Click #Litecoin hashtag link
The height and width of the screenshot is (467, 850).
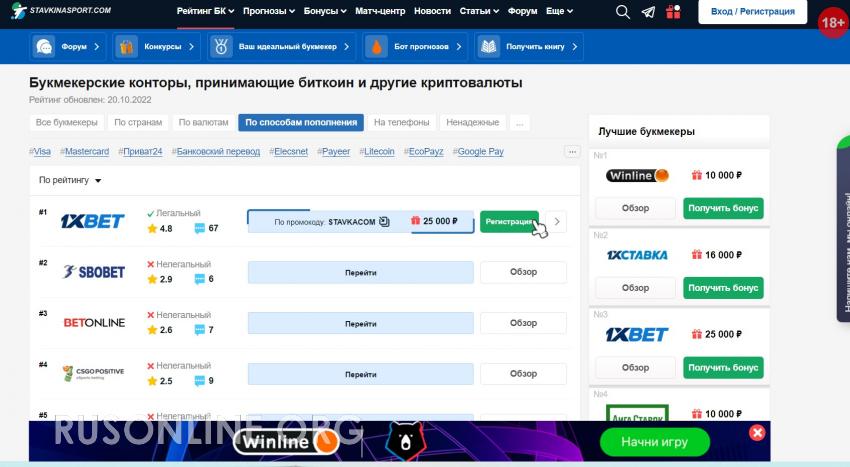pyautogui.click(x=377, y=152)
